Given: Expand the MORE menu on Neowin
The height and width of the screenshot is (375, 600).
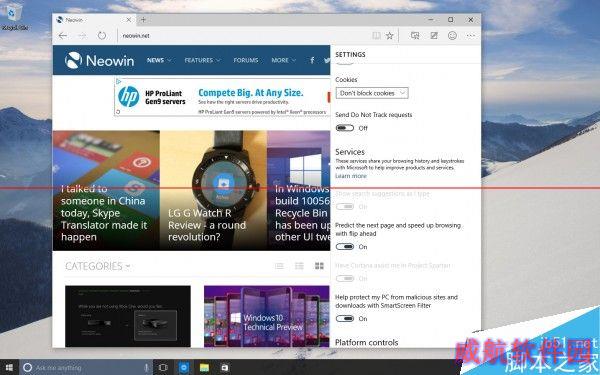Looking at the screenshot, I should tap(284, 60).
